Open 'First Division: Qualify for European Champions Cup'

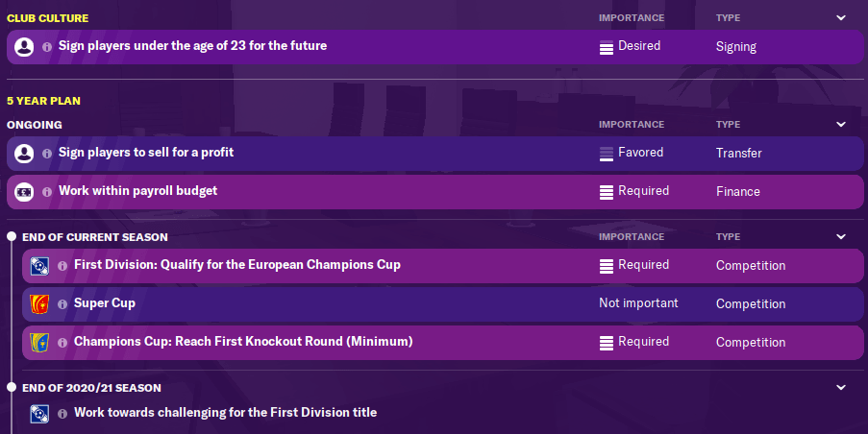(236, 265)
